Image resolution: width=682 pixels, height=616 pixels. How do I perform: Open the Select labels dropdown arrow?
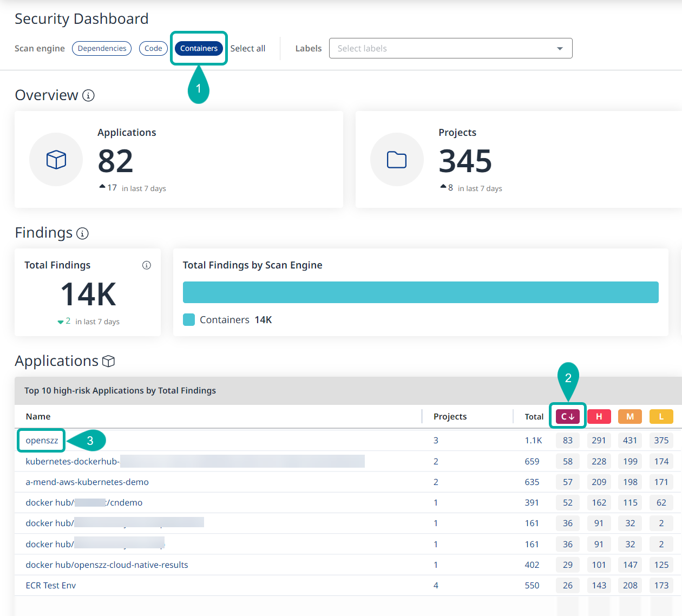point(559,49)
